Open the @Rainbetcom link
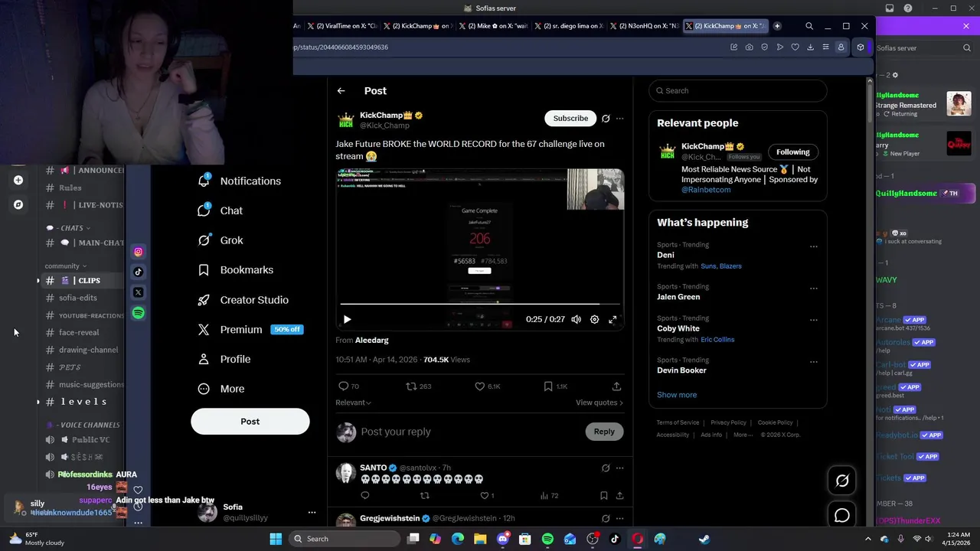Viewport: 980px width, 551px height. (x=706, y=190)
